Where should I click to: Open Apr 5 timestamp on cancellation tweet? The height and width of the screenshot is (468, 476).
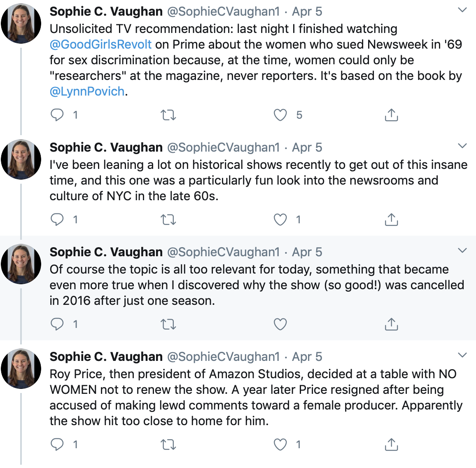(x=307, y=252)
